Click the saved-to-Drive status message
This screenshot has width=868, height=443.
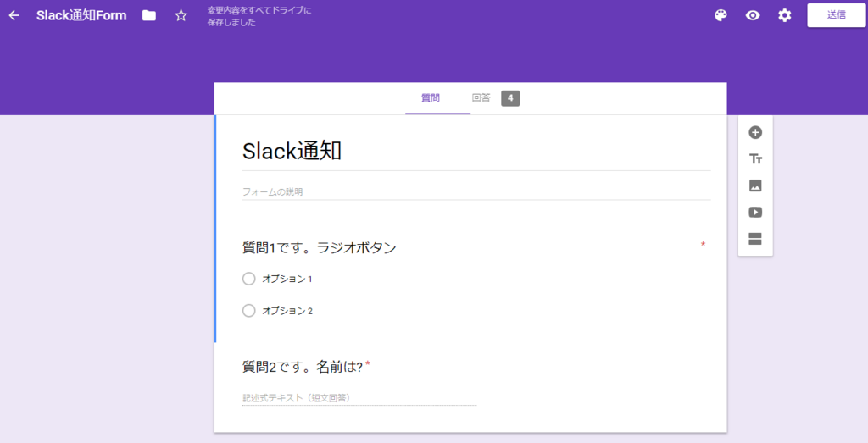pos(259,16)
